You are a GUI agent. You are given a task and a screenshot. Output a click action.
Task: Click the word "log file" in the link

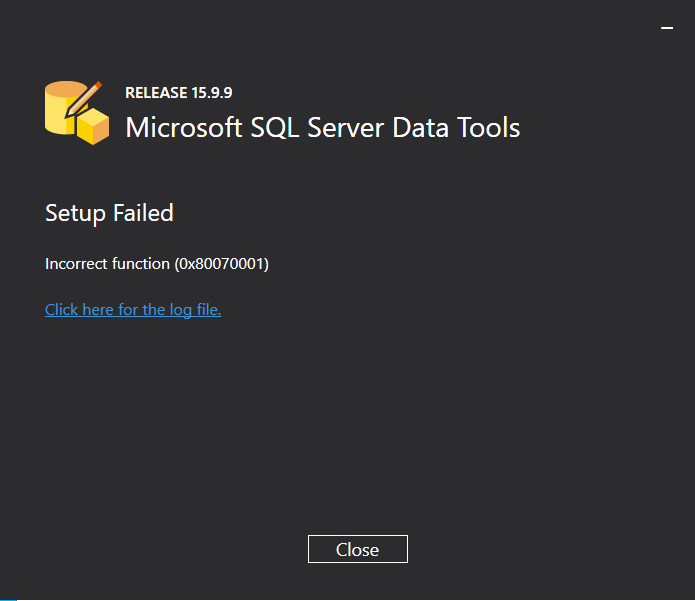(x=195, y=310)
